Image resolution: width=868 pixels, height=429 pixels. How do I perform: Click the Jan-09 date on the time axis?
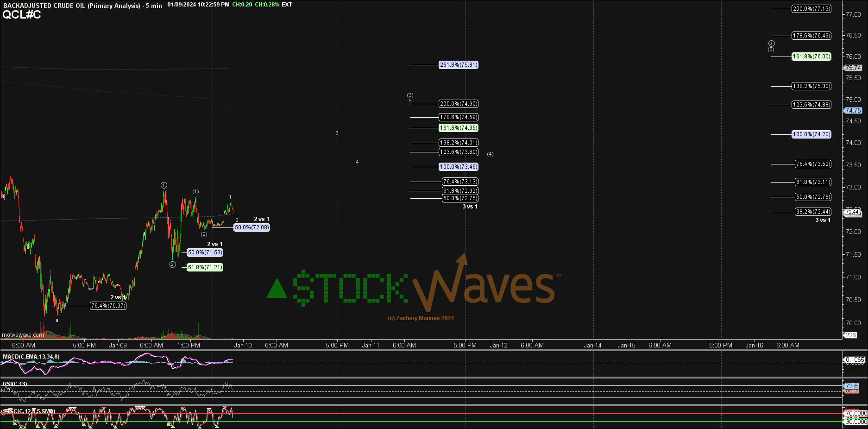(118, 345)
